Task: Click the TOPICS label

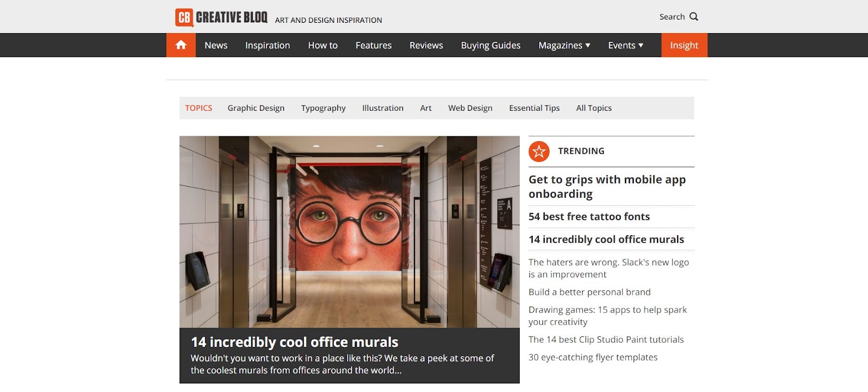Action: point(199,108)
